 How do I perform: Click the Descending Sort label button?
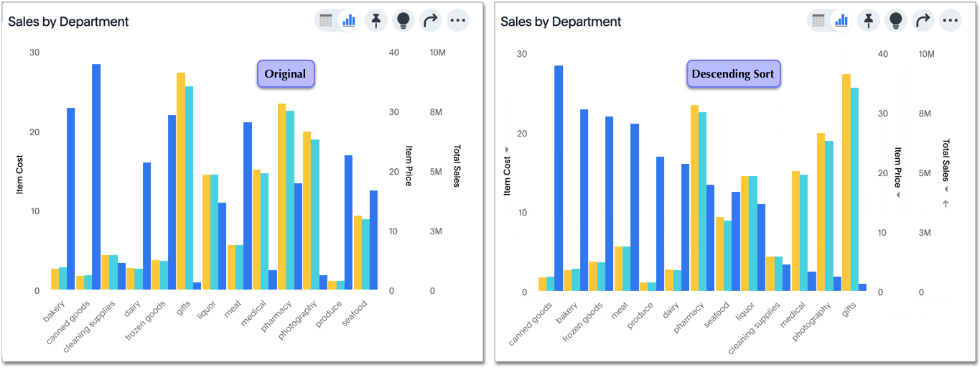coord(732,74)
